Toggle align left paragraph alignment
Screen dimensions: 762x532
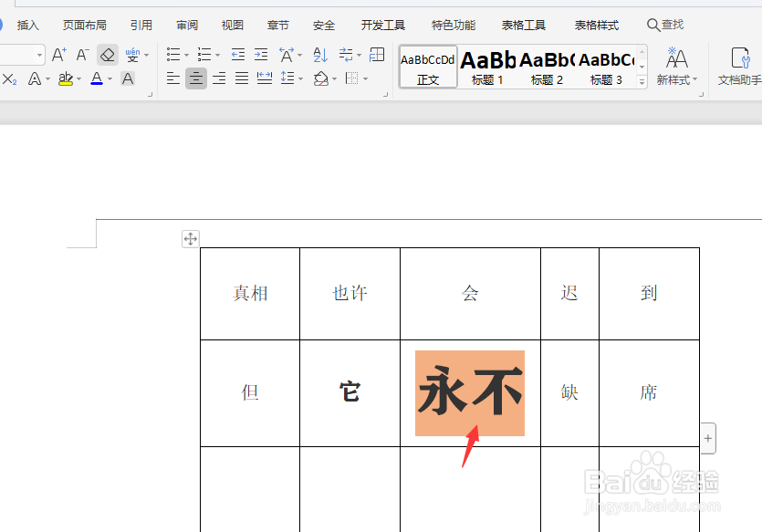point(172,78)
